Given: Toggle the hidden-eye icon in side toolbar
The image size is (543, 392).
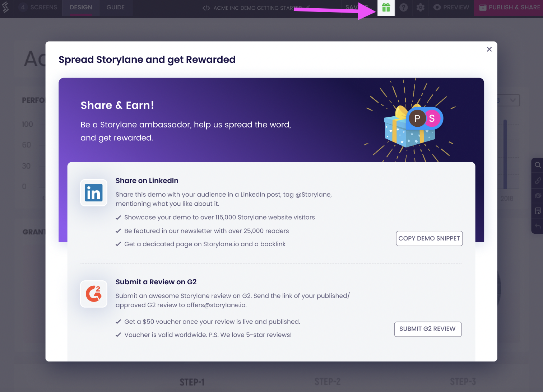Looking at the screenshot, I should 538,196.
